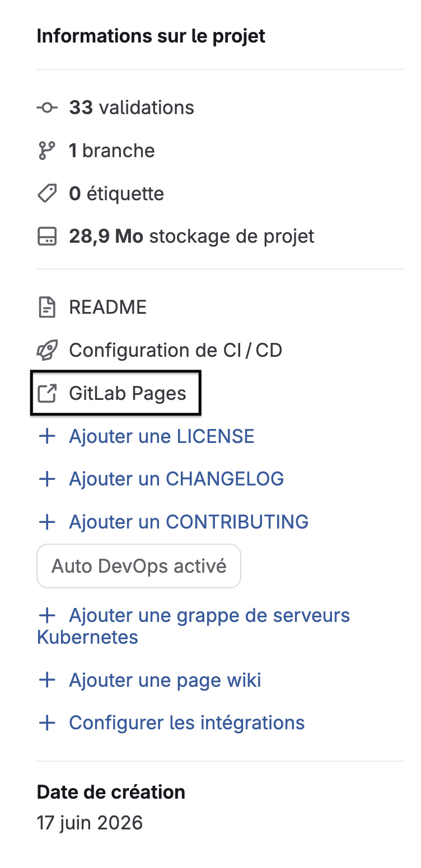
Task: Click the README document icon
Action: 47,308
